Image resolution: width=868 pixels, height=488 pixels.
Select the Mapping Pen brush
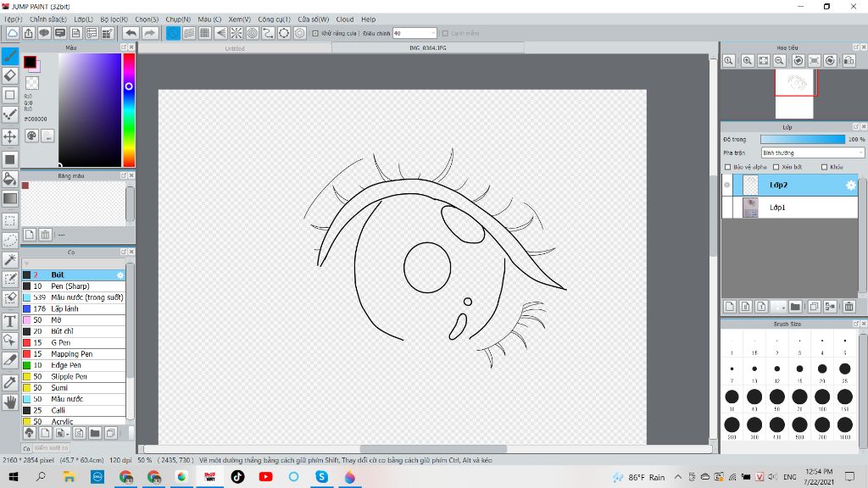tap(74, 354)
